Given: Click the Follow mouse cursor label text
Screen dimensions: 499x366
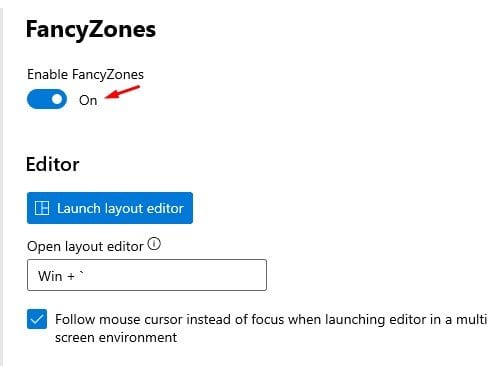Looking at the screenshot, I should tap(271, 328).
